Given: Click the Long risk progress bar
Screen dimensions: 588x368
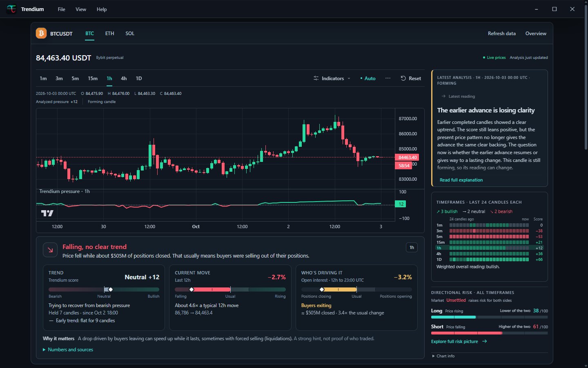Looking at the screenshot, I should coord(490,317).
